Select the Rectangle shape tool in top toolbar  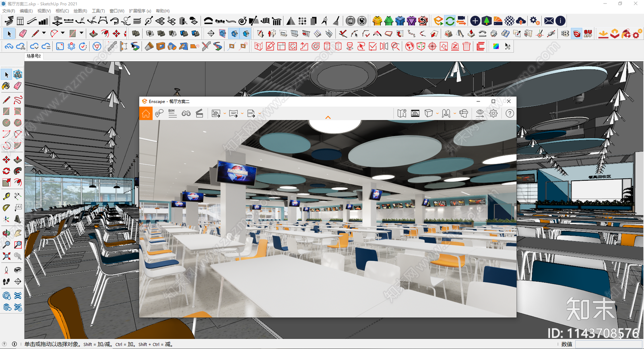[x=72, y=33]
